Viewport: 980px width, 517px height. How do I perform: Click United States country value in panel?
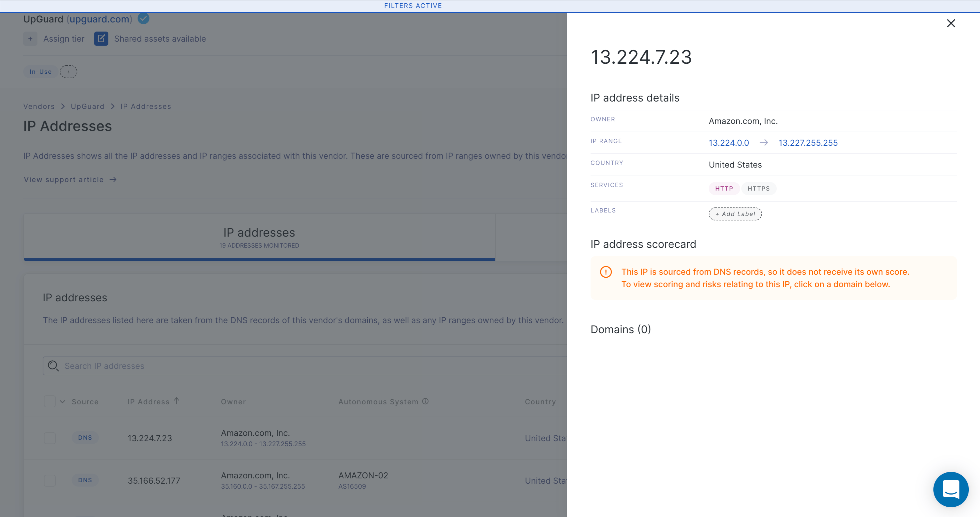[735, 165]
